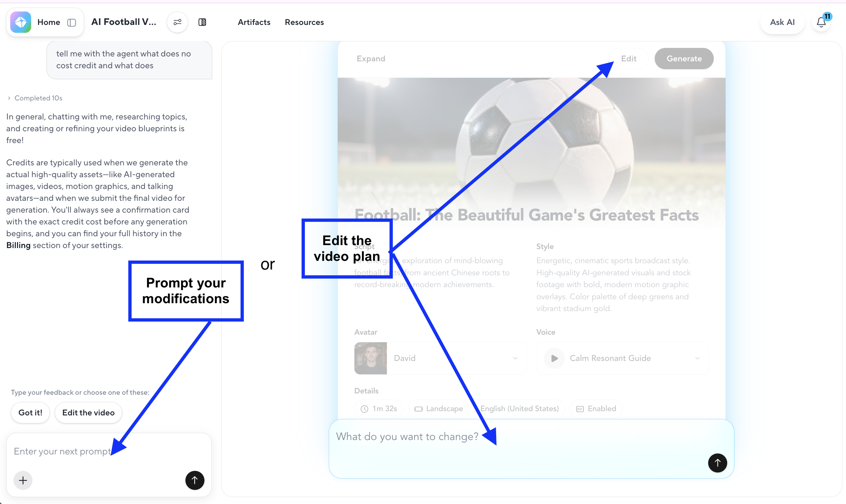Click the AI Football V... project title
The image size is (846, 504).
[x=124, y=22]
